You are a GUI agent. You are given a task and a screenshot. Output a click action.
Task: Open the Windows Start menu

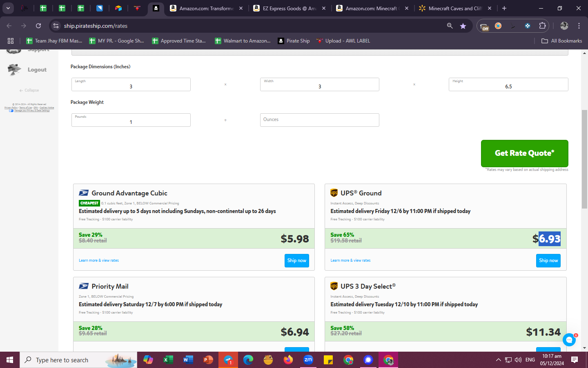(10, 360)
